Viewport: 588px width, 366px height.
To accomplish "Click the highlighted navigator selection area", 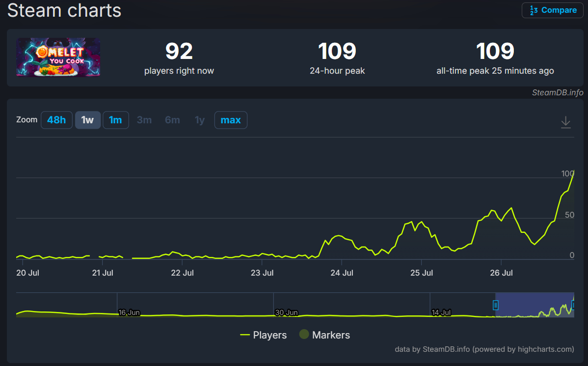I will [535, 305].
